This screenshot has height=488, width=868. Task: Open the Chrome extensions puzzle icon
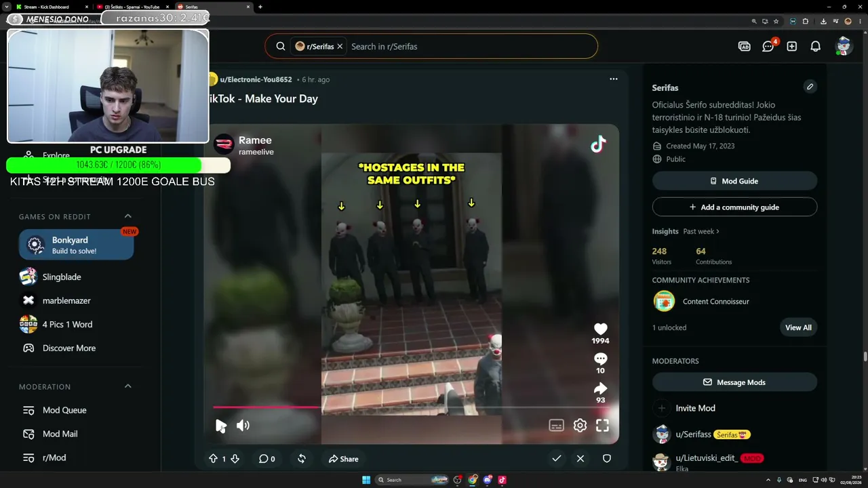pyautogui.click(x=806, y=21)
